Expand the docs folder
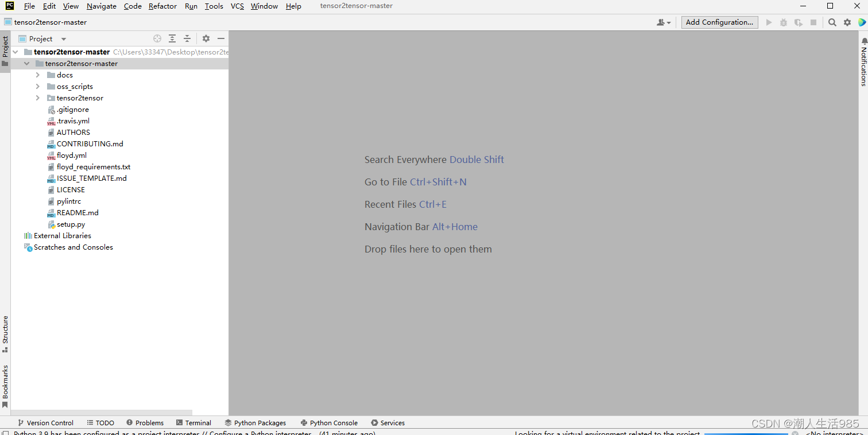Screen dimensions: 868x435 coord(38,75)
